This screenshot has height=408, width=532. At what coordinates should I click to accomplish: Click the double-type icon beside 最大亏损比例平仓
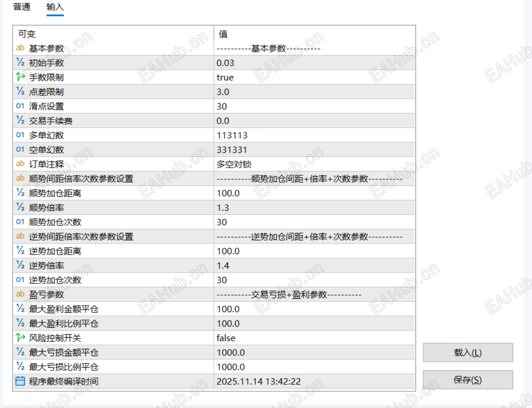click(x=20, y=366)
